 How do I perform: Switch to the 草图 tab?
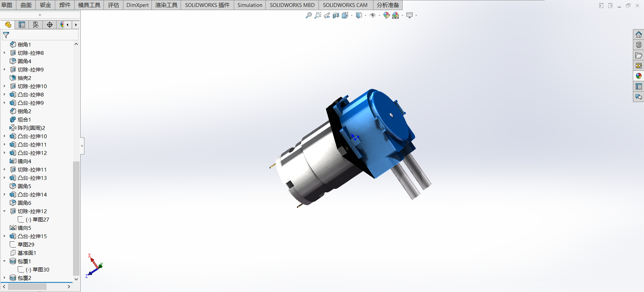(x=7, y=5)
